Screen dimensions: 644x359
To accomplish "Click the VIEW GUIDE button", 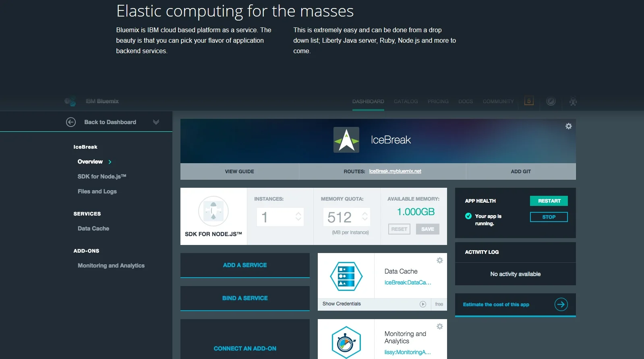I will pyautogui.click(x=240, y=171).
